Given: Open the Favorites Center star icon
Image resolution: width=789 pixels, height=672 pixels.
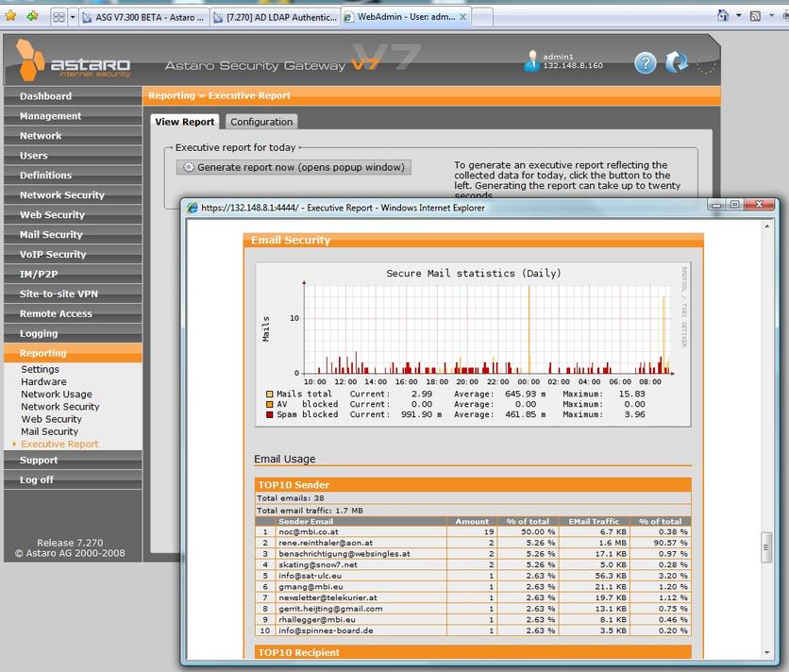Looking at the screenshot, I should [x=10, y=16].
